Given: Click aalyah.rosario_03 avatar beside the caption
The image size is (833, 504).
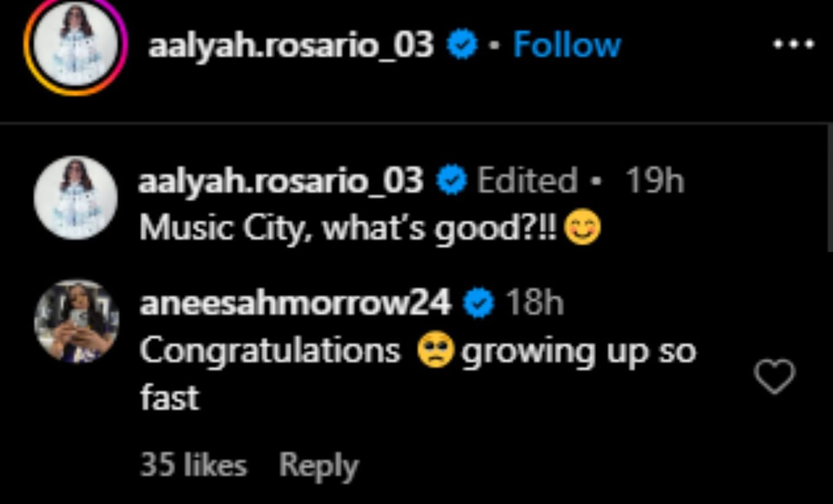Looking at the screenshot, I should [75, 197].
